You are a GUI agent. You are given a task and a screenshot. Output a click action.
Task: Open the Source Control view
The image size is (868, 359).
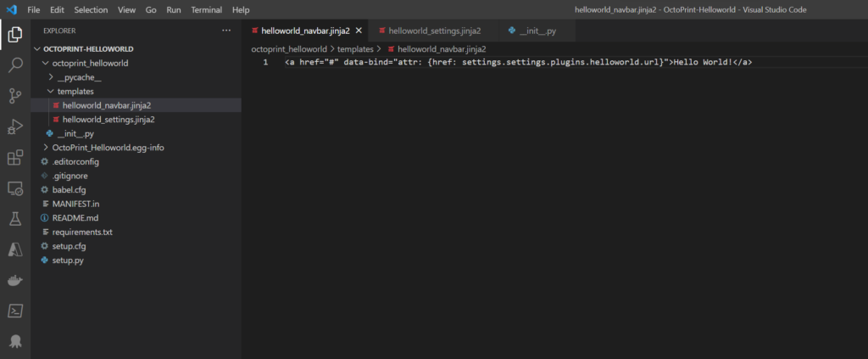click(15, 97)
